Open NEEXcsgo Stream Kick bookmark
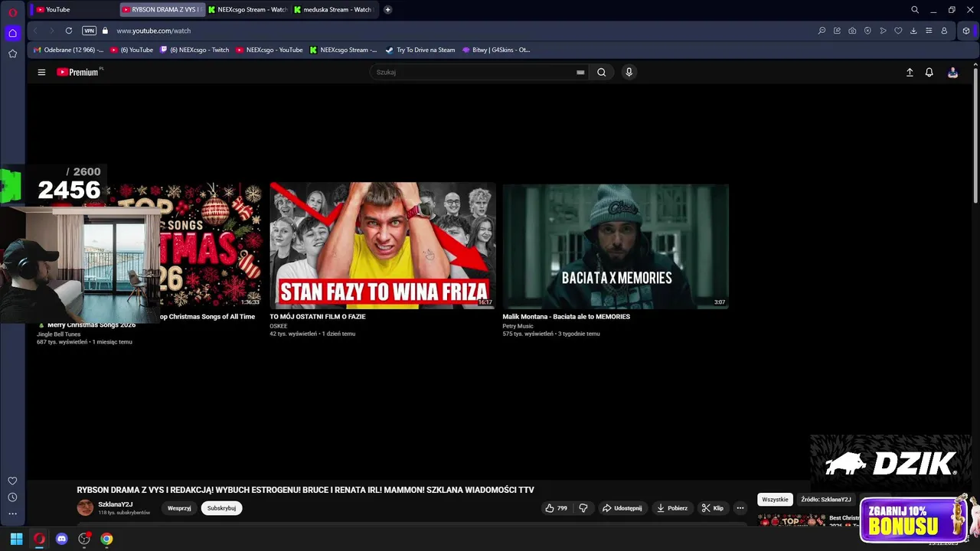This screenshot has height=551, width=980. point(343,50)
